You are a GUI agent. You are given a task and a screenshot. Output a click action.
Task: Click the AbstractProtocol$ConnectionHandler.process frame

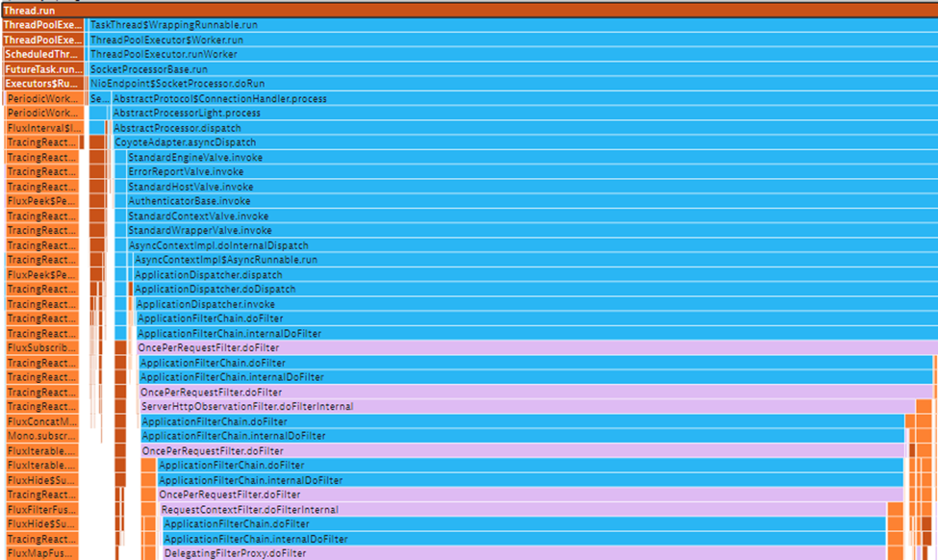point(520,99)
